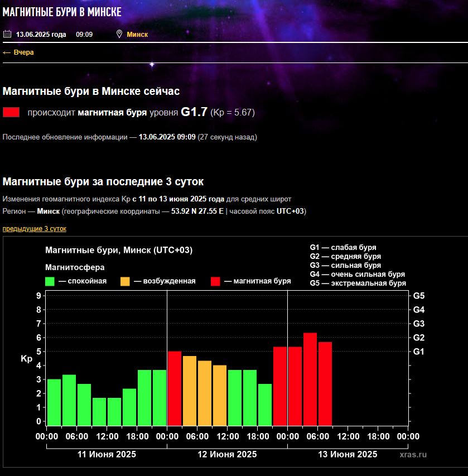Screen dimensions: 468x476
Task: Click the 12 Июня 2025 label under the chart
Action: [x=227, y=454]
